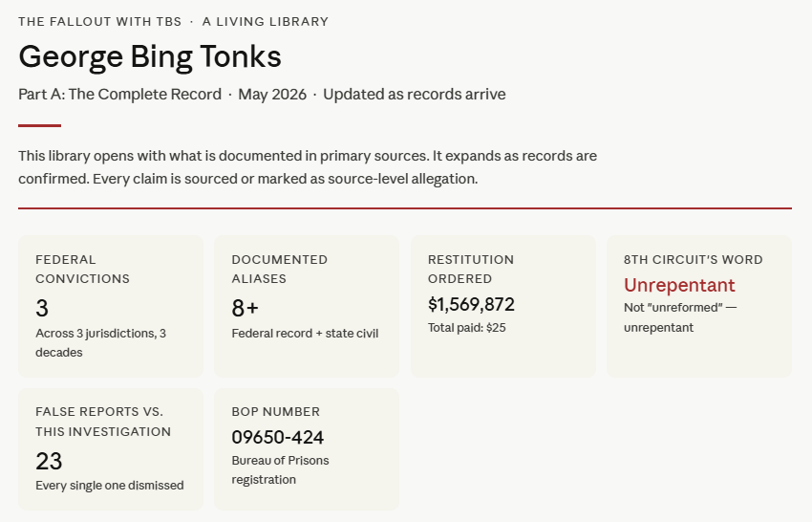Click 'Not "unreformed" — unrepentant' note
Viewport: 812px width, 522px height.
click(680, 317)
